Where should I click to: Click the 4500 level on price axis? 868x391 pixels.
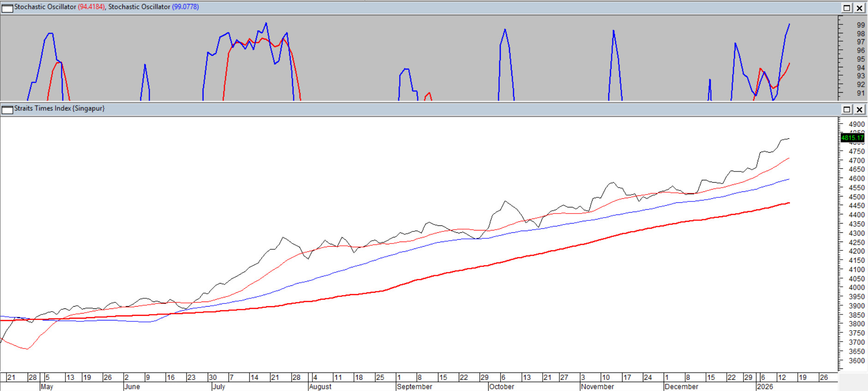pyautogui.click(x=856, y=197)
